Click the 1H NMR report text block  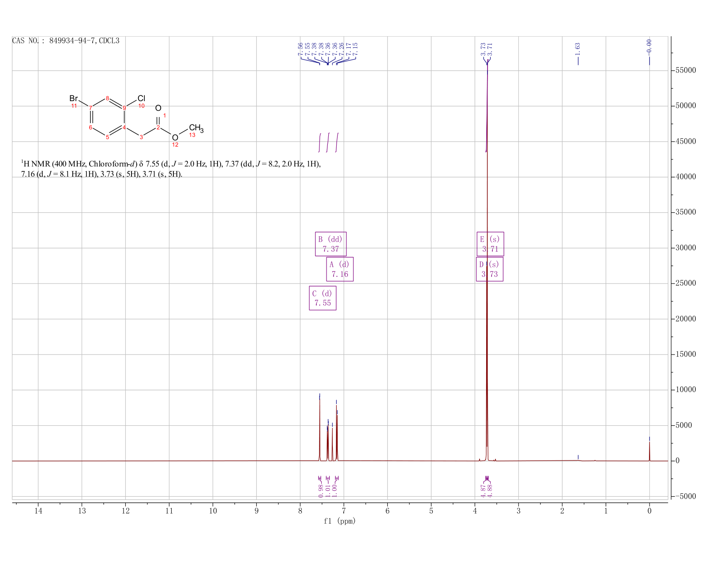[x=171, y=169]
